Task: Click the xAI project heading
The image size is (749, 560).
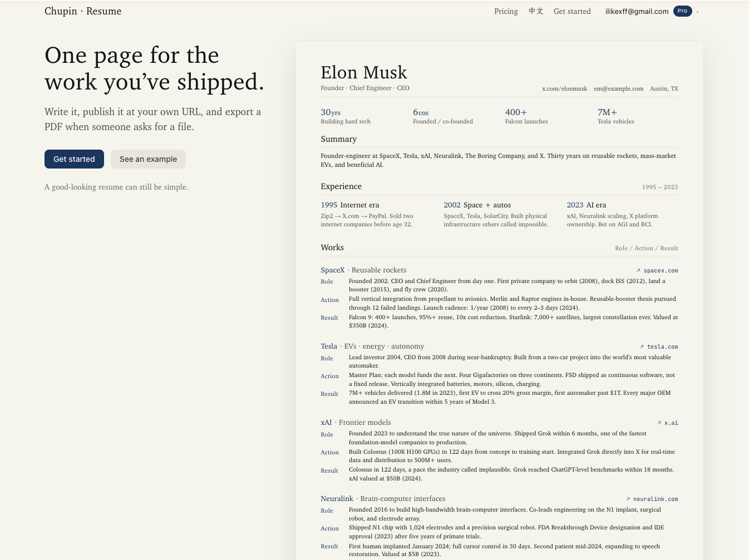Action: [x=326, y=422]
